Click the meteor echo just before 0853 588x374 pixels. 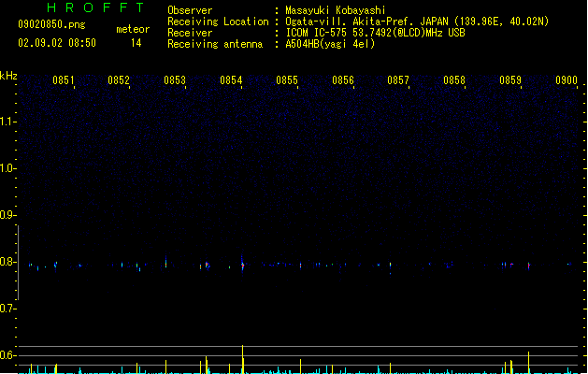pos(165,263)
